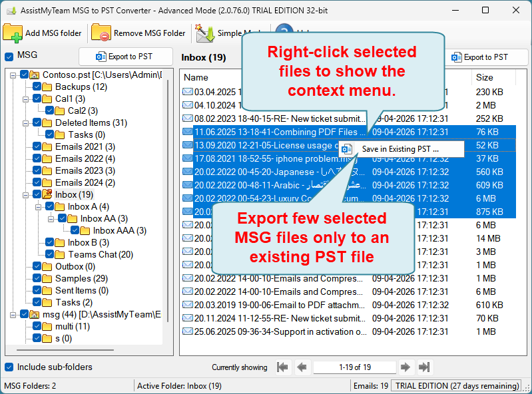Select the Emails 2022 (4) folder icon
Image resolution: width=532 pixels, height=394 pixels.
(x=47, y=158)
